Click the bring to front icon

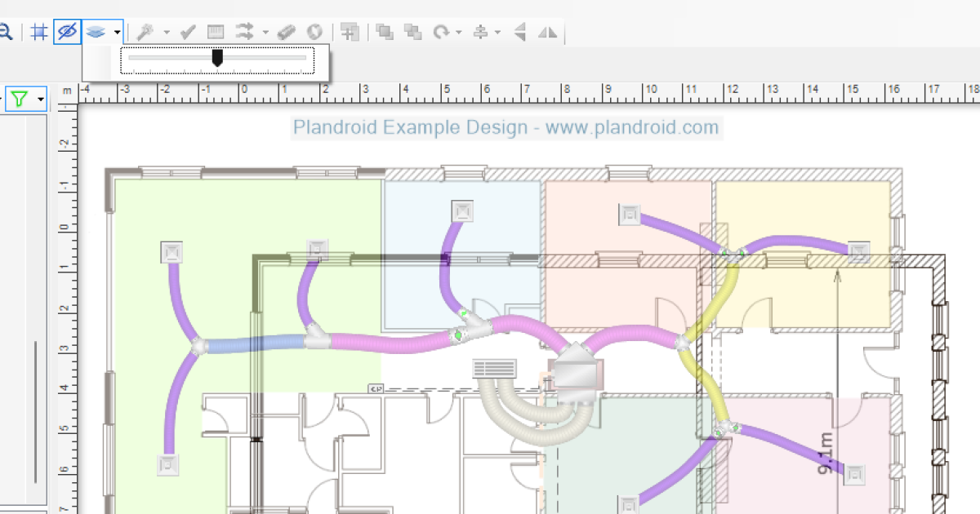(385, 32)
